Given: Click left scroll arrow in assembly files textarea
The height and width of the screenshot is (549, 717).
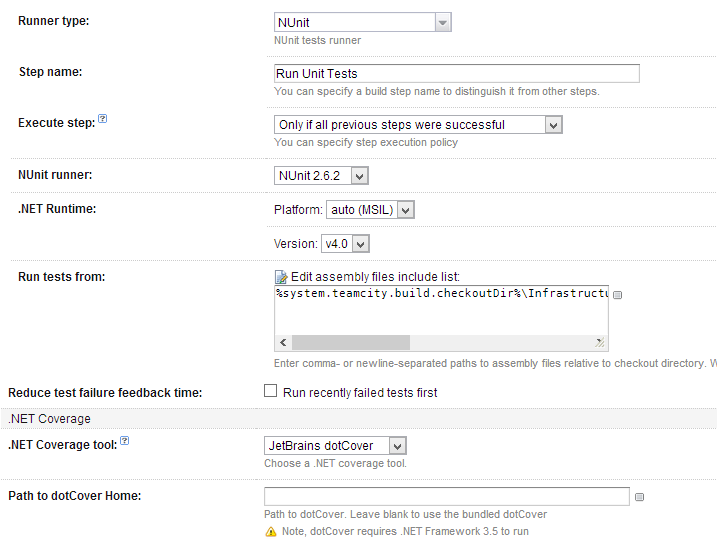Looking at the screenshot, I should click(x=281, y=342).
